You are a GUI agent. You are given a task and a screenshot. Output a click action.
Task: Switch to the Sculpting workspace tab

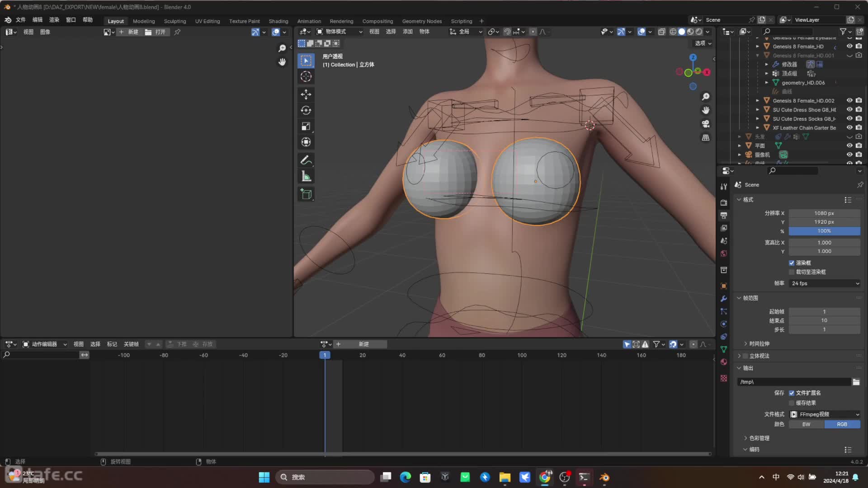tap(175, 21)
